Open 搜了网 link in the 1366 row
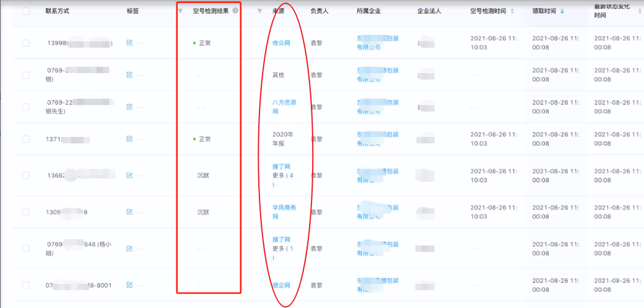Screen dimensions: 644x308 click(281, 167)
